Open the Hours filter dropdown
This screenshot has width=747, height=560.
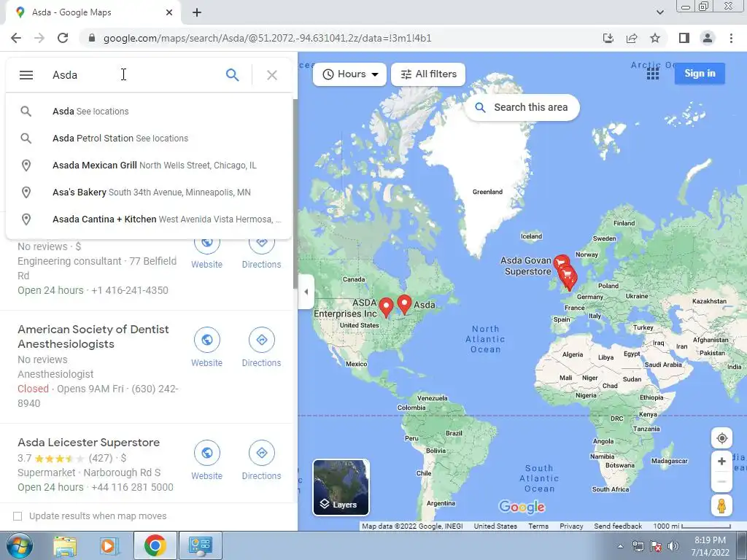[349, 74]
